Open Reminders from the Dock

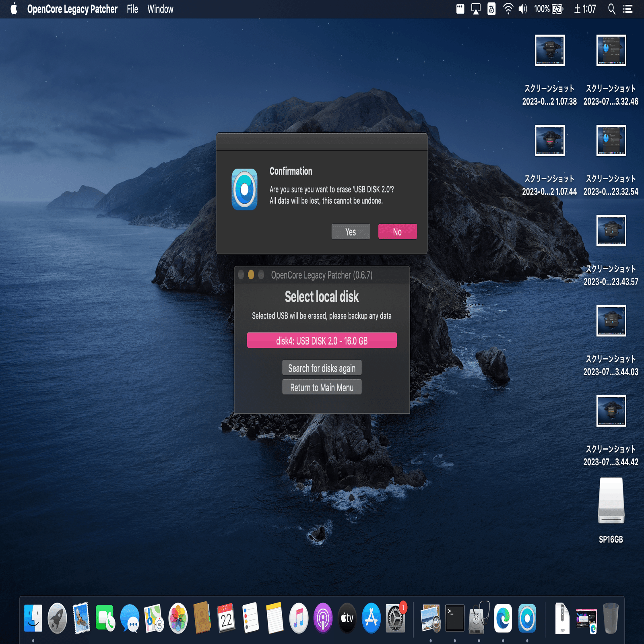(x=250, y=618)
